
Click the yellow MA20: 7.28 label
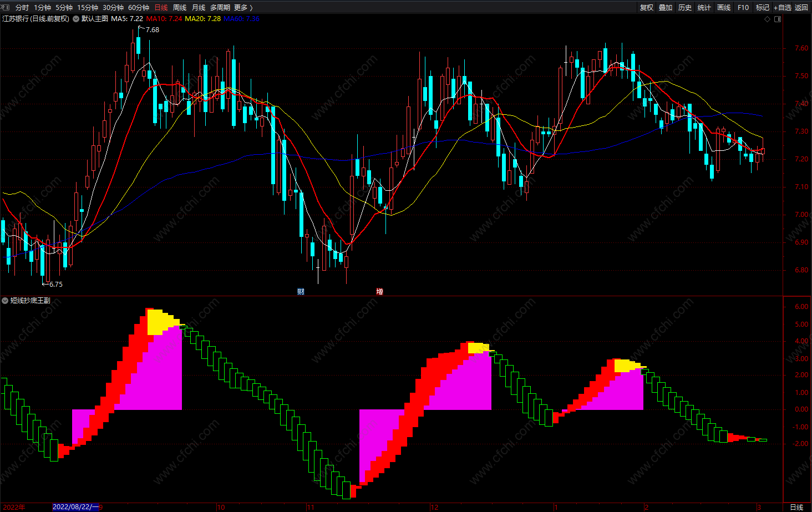pyautogui.click(x=202, y=19)
